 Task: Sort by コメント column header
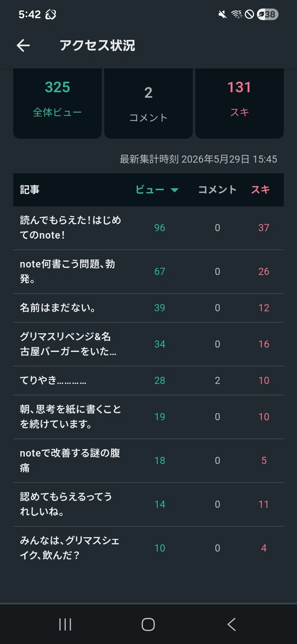217,190
